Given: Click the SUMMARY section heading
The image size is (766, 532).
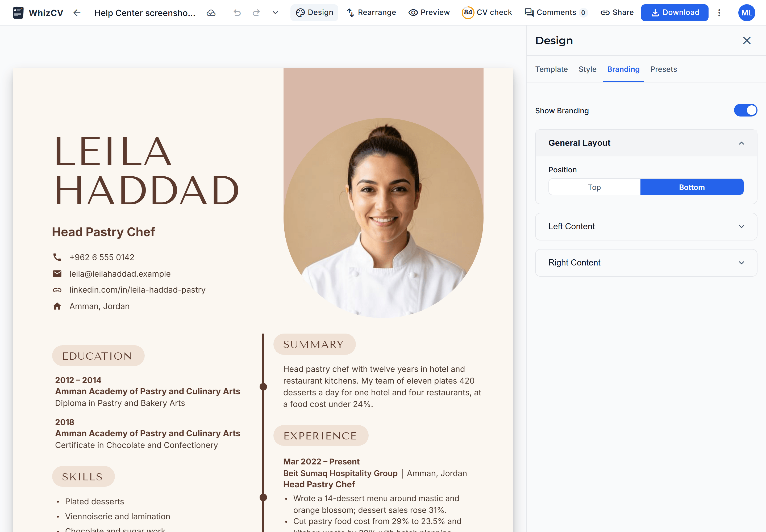Looking at the screenshot, I should point(314,344).
